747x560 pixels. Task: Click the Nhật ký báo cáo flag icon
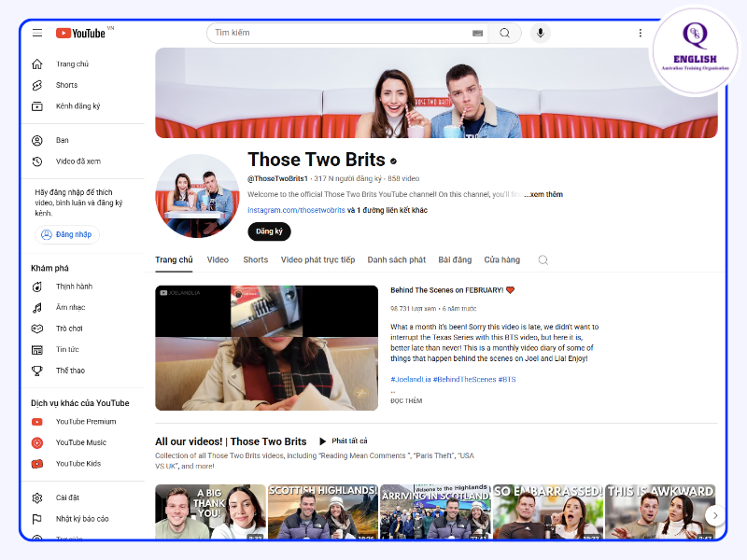click(37, 519)
